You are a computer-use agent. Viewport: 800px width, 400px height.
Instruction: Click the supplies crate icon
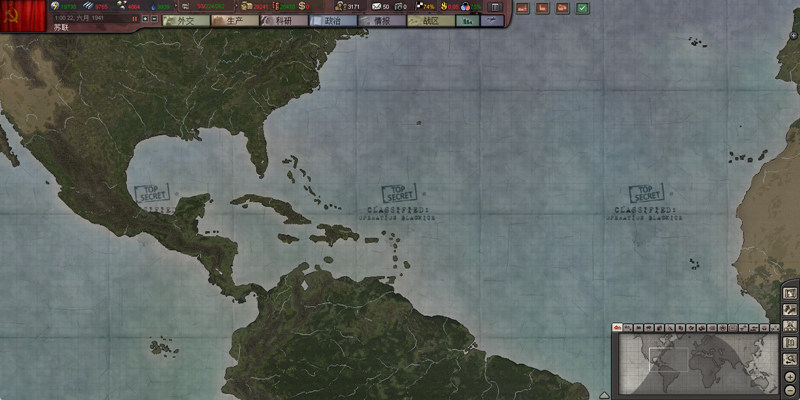pyautogui.click(x=247, y=7)
